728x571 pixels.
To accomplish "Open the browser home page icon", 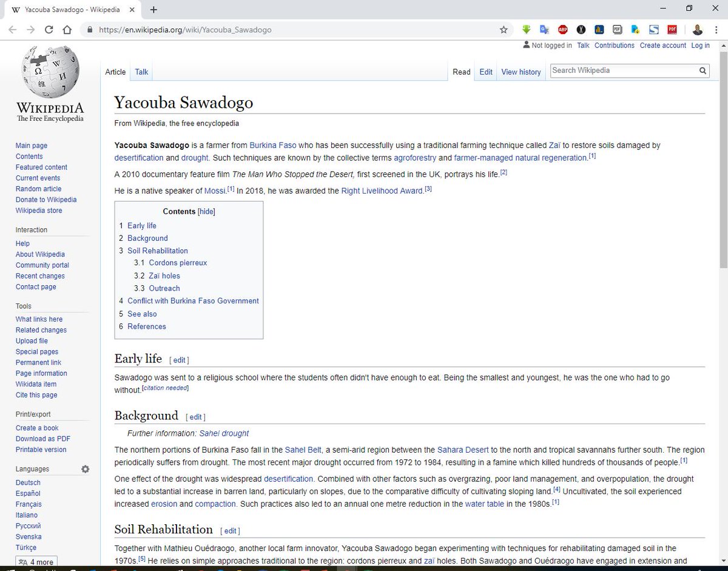I will click(x=67, y=29).
